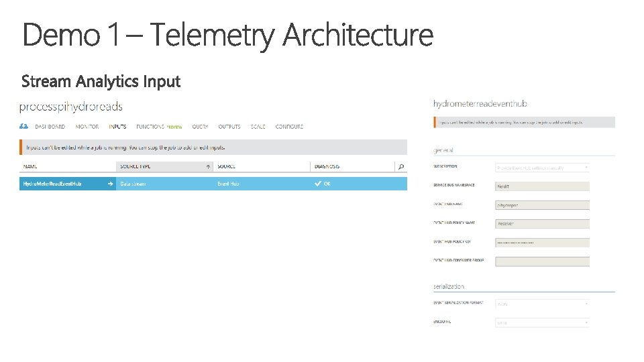
Task: Click the processpihydroreads job title
Action: coord(71,107)
